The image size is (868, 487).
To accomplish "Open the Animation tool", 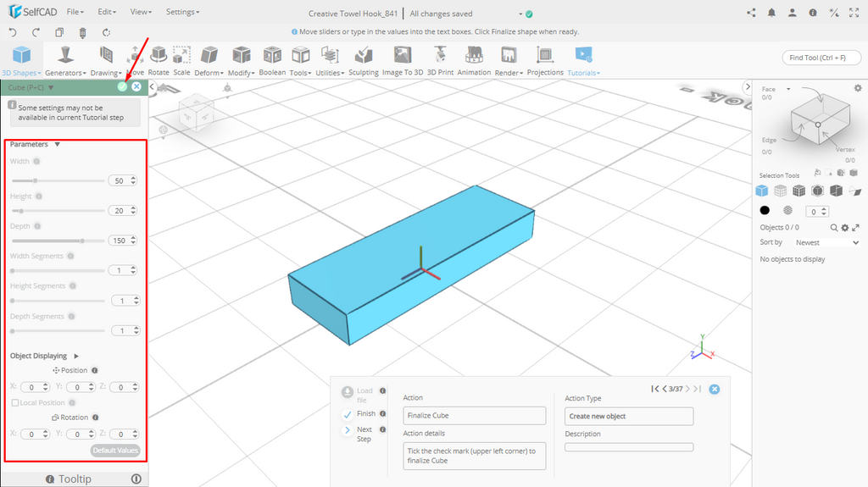I will click(x=474, y=61).
